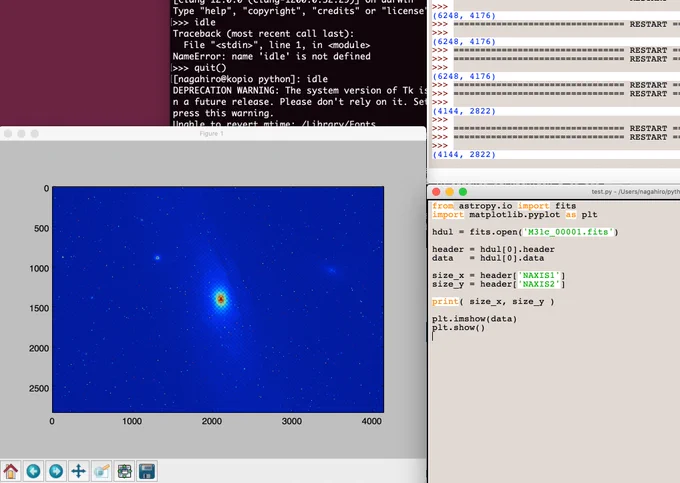Screen dimensions: 680x483
Task: Click the 2500 y-axis tick label
Action: (39, 388)
